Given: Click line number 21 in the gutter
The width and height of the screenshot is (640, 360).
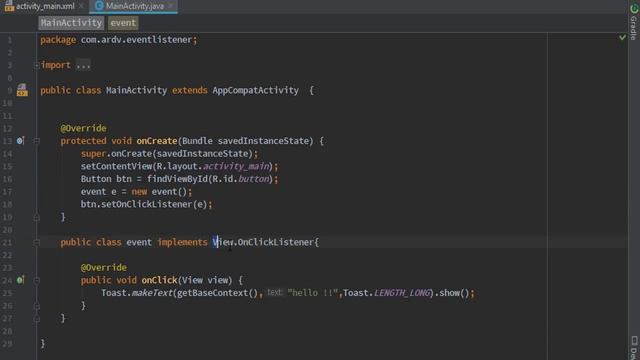Looking at the screenshot, I should [7, 242].
